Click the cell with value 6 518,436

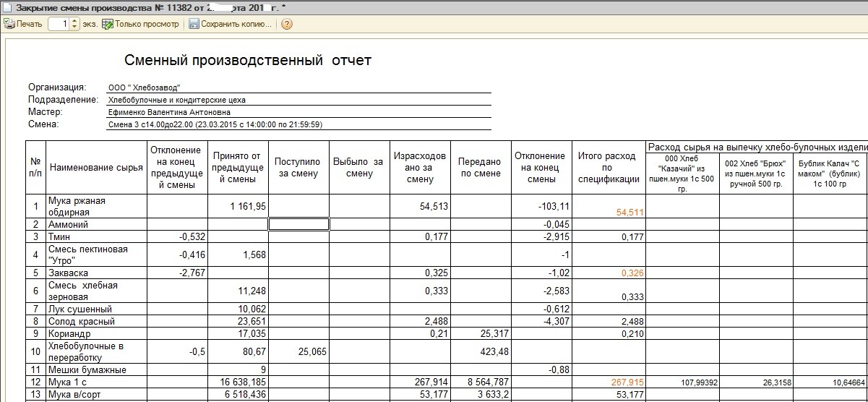237,393
